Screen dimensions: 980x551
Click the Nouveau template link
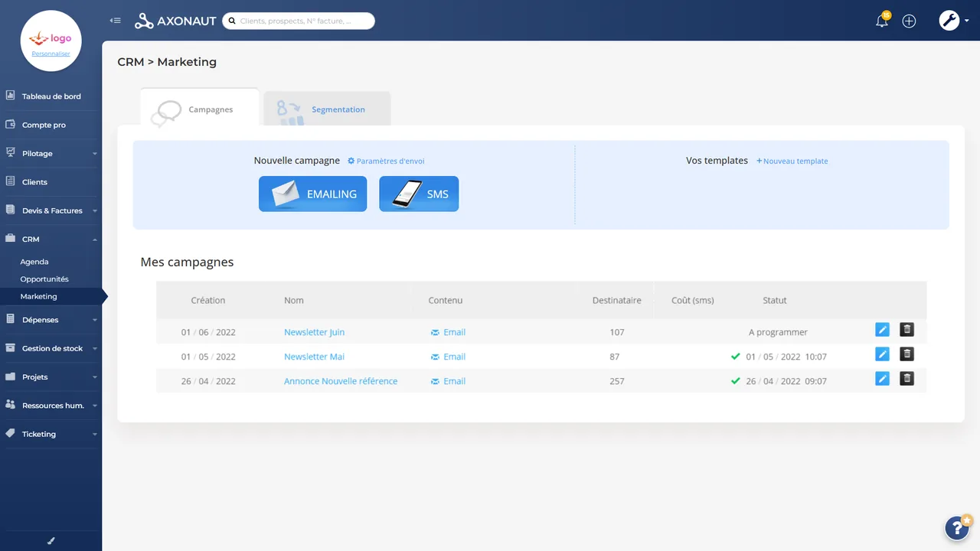tap(792, 161)
